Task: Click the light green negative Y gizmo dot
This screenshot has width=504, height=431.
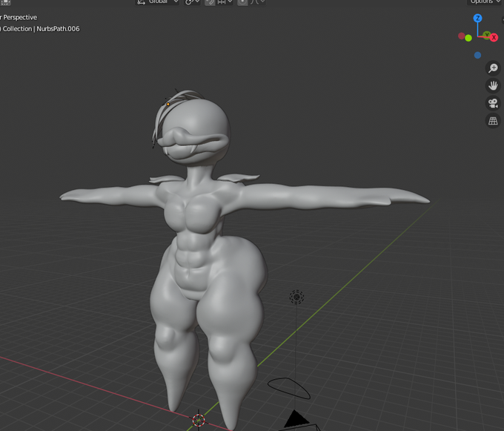Action: tap(468, 39)
